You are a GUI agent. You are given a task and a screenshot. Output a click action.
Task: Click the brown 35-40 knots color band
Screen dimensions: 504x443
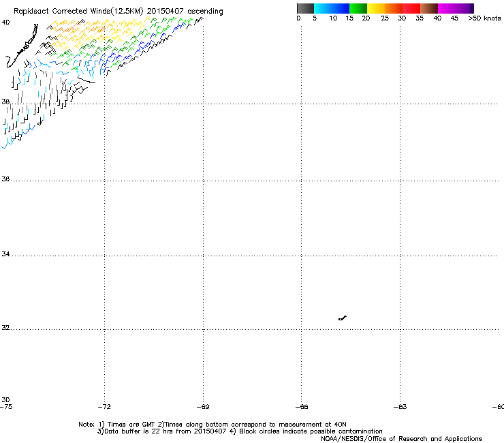pyautogui.click(x=429, y=8)
